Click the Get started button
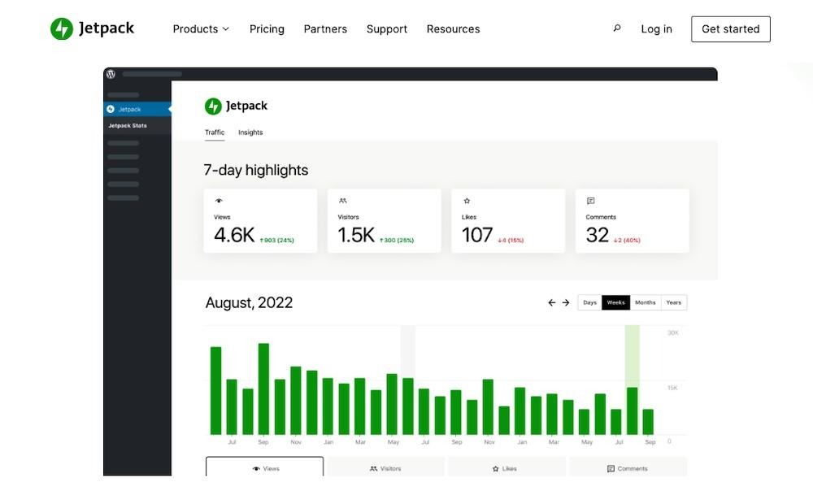 731,29
